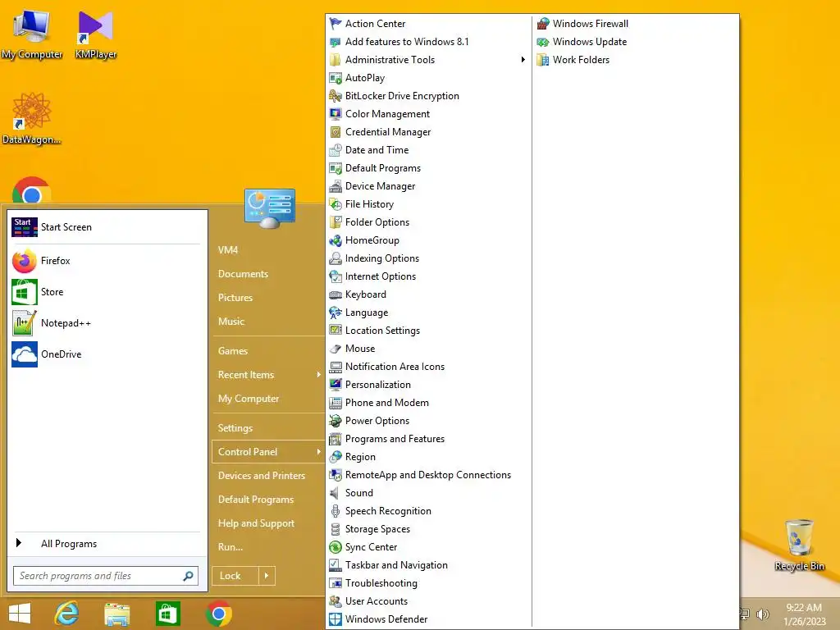Open the Firefox icon in Start menu
The width and height of the screenshot is (840, 630).
pyautogui.click(x=24, y=261)
